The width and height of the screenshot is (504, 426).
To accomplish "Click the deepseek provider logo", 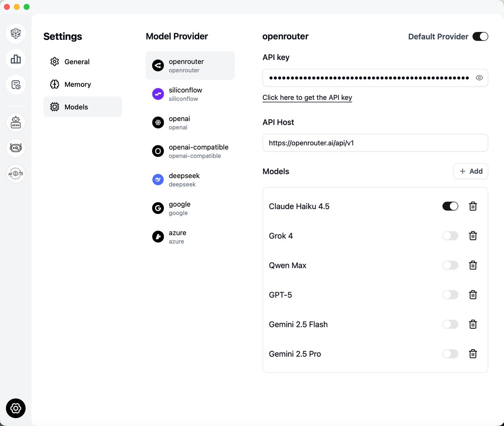I will coord(158,180).
